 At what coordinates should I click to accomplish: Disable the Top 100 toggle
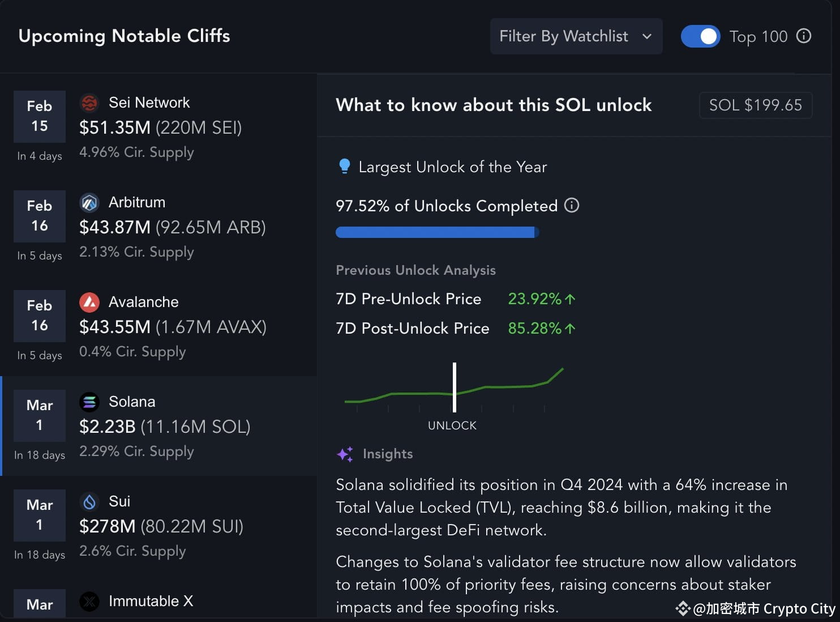coord(700,36)
